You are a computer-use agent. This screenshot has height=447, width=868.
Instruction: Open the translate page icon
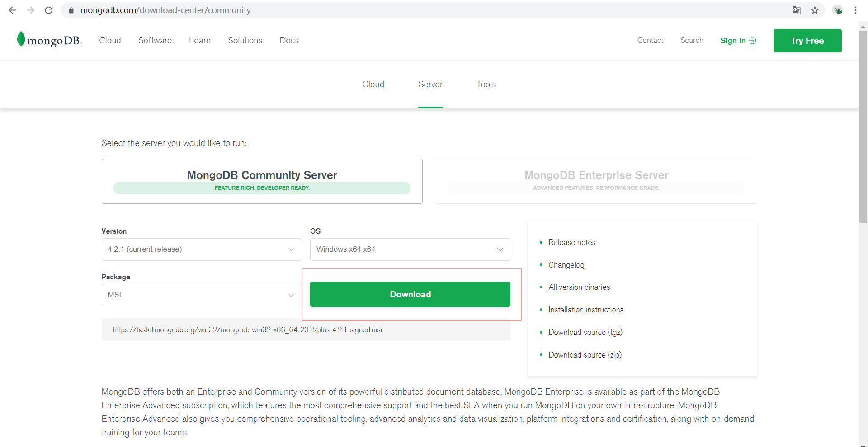pyautogui.click(x=797, y=10)
